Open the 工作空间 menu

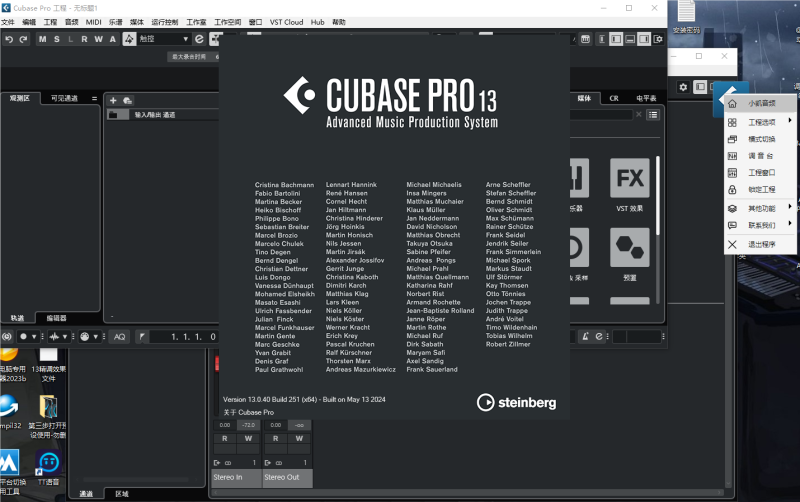(228, 22)
